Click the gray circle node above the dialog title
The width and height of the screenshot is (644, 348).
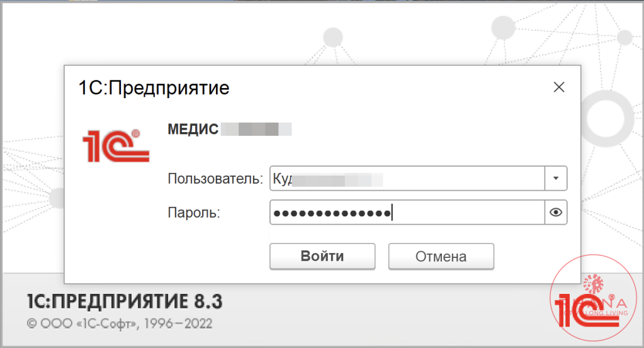click(x=332, y=37)
